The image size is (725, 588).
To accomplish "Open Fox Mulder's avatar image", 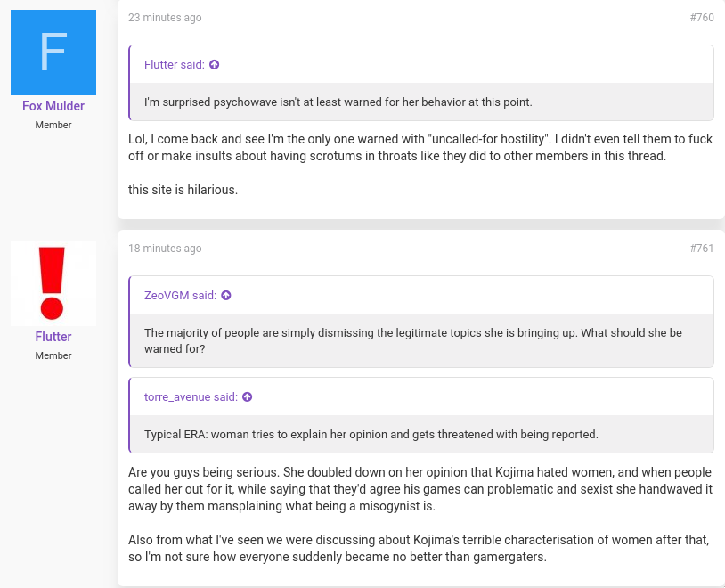I will point(53,53).
